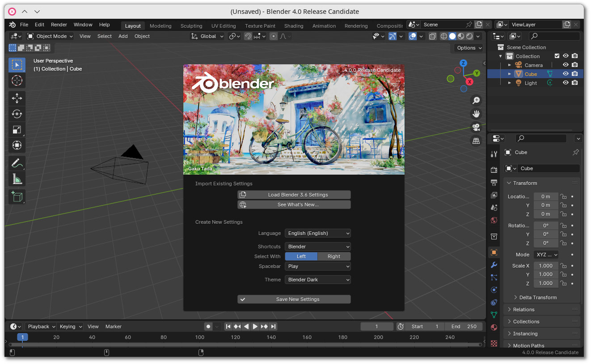Click the current frame number field

pyautogui.click(x=377, y=326)
